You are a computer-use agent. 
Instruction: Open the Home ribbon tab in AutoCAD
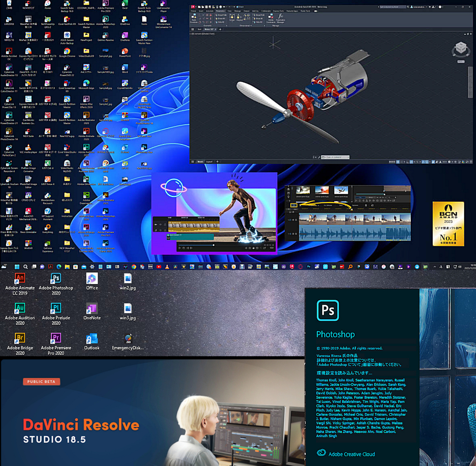click(194, 11)
